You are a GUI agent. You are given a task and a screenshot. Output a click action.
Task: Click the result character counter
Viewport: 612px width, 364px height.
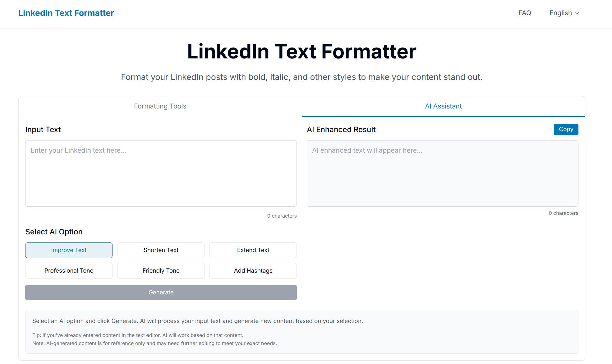click(563, 213)
